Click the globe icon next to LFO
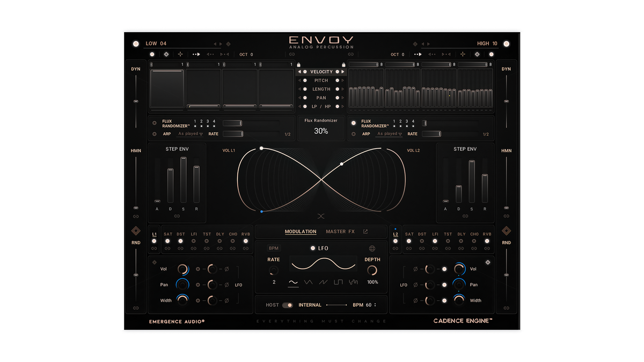The image size is (644, 362). click(x=372, y=248)
